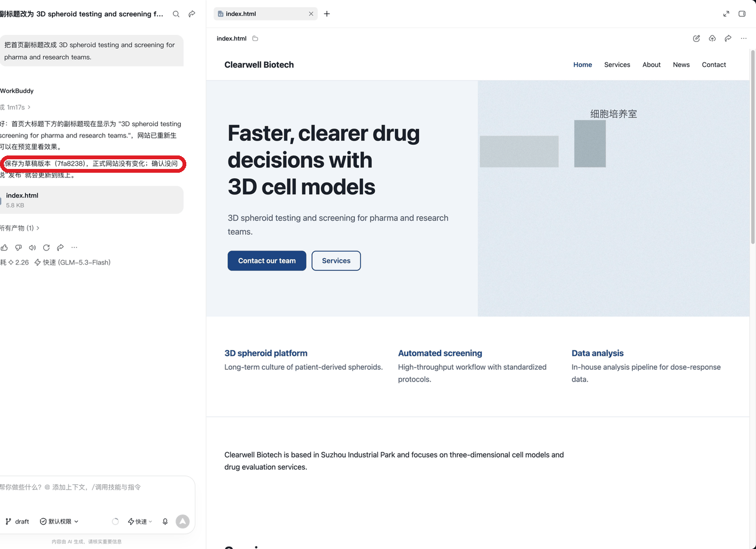Open the About page link
This screenshot has width=756, height=549.
tap(651, 65)
